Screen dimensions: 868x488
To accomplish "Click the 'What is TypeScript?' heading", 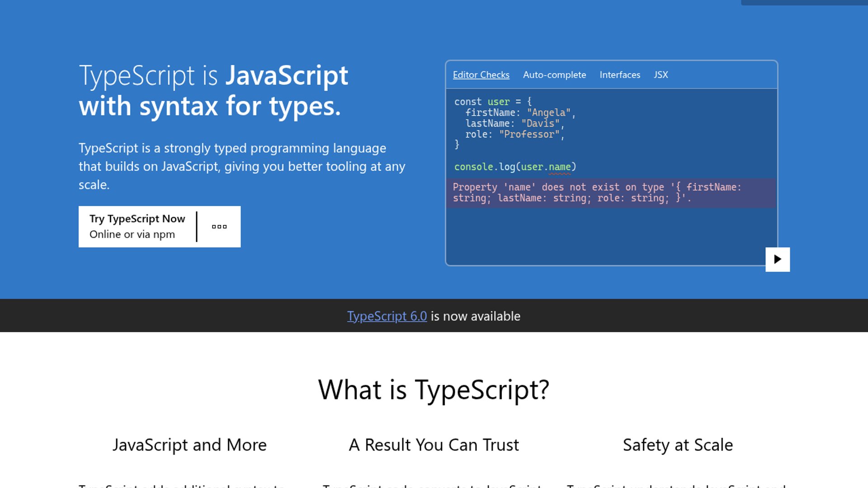I will (x=434, y=389).
